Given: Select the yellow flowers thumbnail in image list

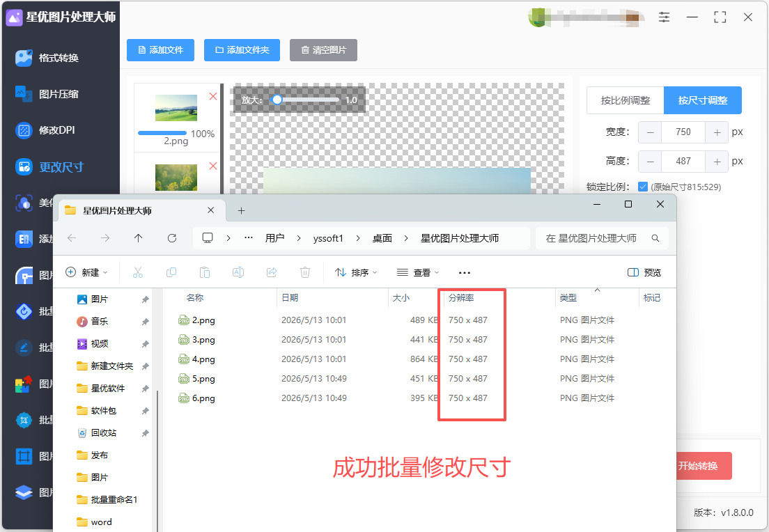Looking at the screenshot, I should [x=176, y=178].
